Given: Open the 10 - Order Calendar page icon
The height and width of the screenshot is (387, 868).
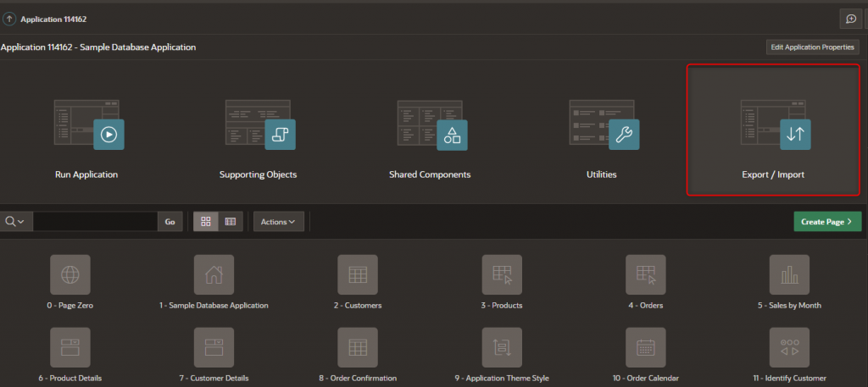Looking at the screenshot, I should [645, 346].
